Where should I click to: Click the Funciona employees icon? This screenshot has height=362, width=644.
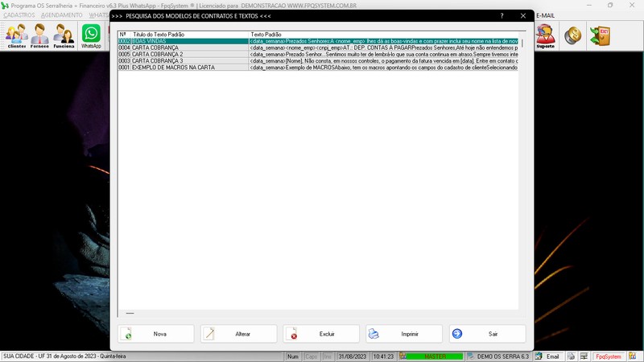(x=64, y=35)
